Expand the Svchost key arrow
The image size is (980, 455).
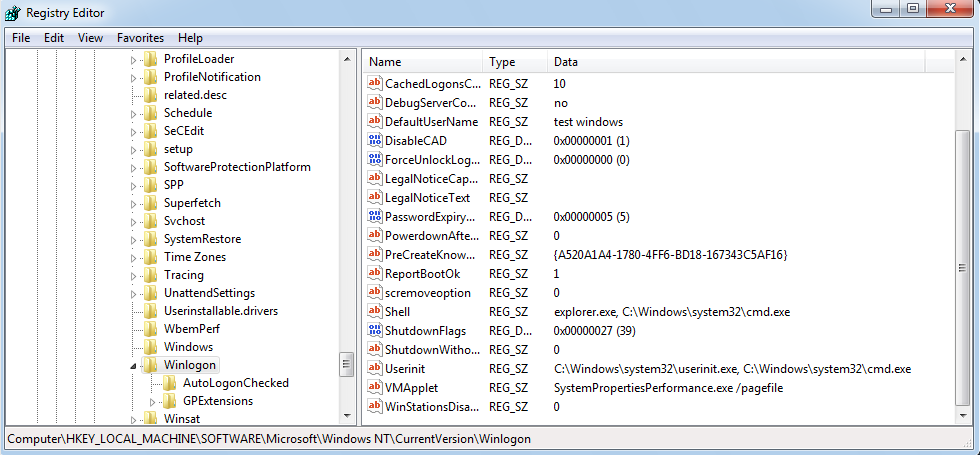[x=134, y=221]
